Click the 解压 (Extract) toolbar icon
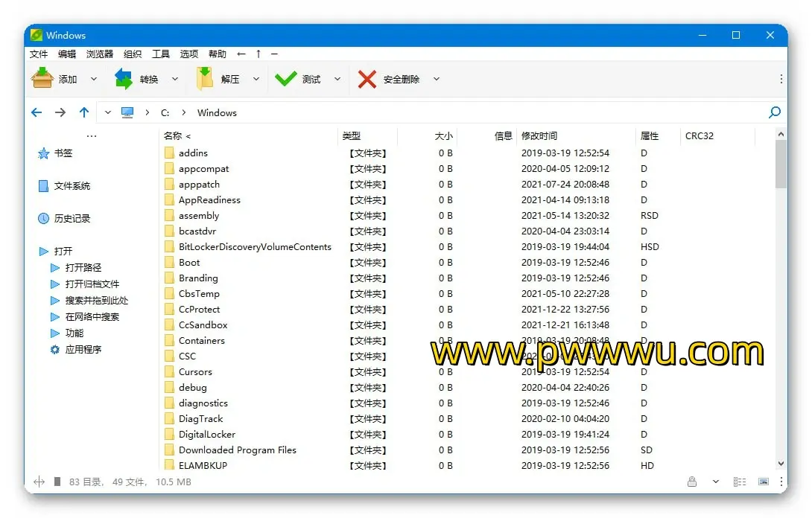 205,78
